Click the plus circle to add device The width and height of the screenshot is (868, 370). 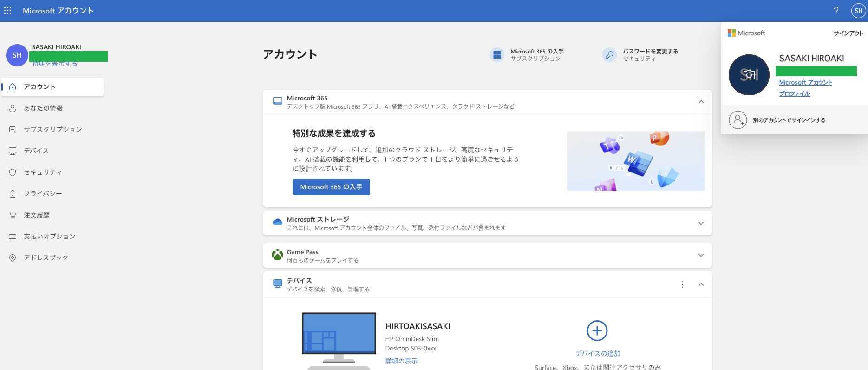(597, 331)
